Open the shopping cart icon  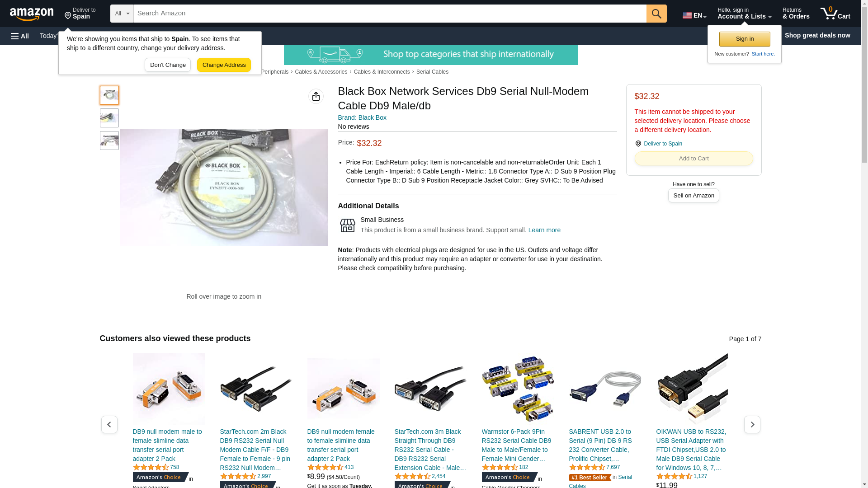point(835,14)
